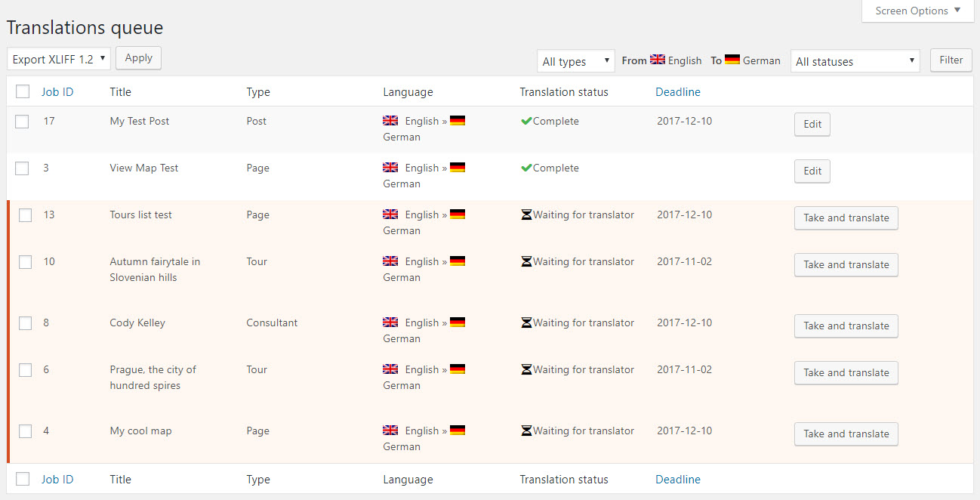980x500 pixels.
Task: Click 'Take and translate' for Autumn fairytale job
Action: (846, 264)
